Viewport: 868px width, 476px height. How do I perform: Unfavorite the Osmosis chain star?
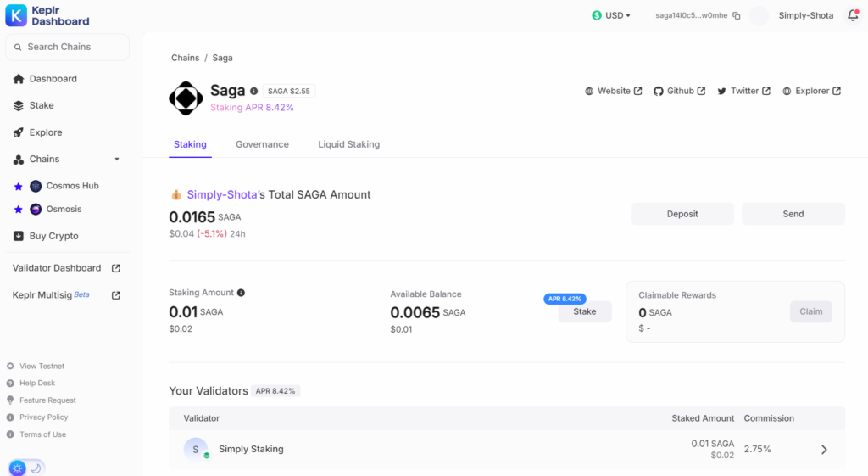click(18, 210)
